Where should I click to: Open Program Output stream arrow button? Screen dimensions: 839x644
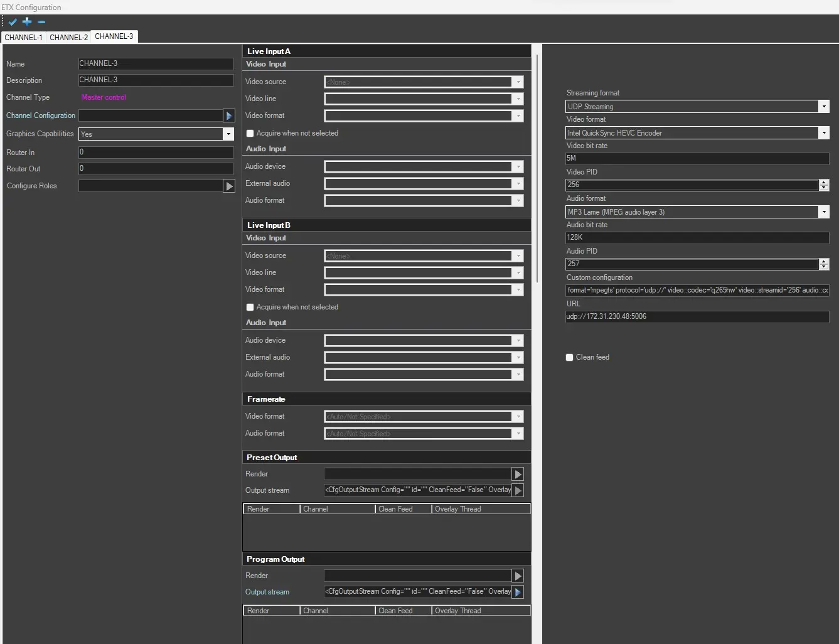point(518,592)
